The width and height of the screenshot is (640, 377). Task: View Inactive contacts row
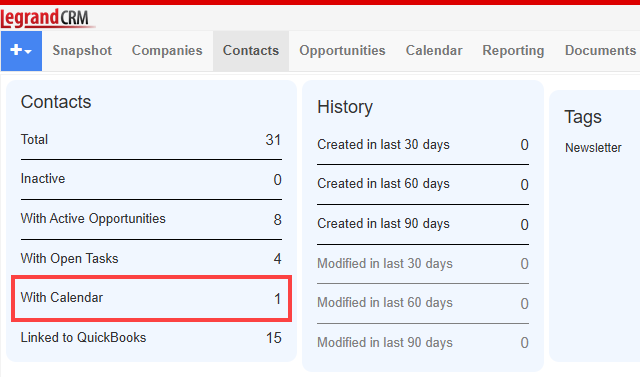coord(151,179)
